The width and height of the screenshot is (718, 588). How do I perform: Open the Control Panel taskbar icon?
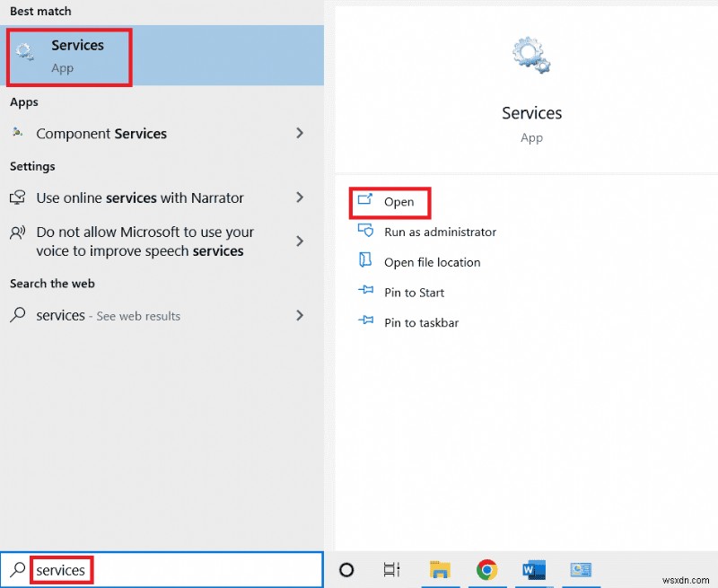pyautogui.click(x=581, y=570)
